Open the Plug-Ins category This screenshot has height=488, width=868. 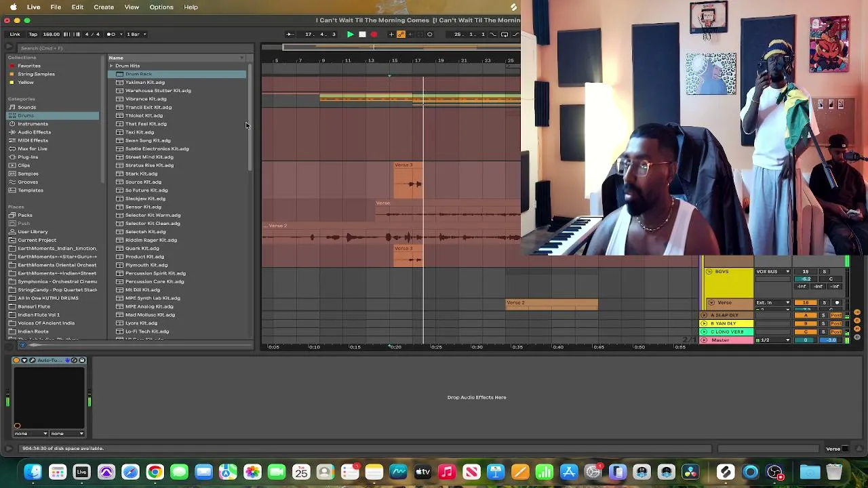click(28, 157)
